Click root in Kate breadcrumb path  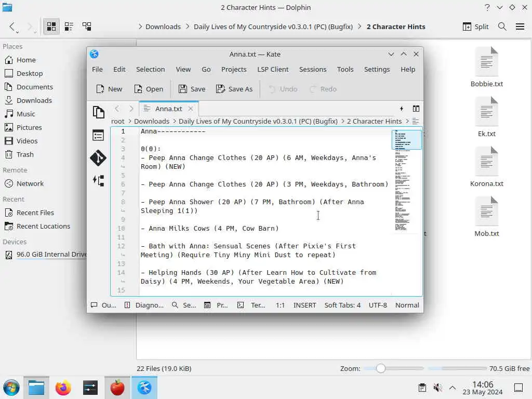117,121
